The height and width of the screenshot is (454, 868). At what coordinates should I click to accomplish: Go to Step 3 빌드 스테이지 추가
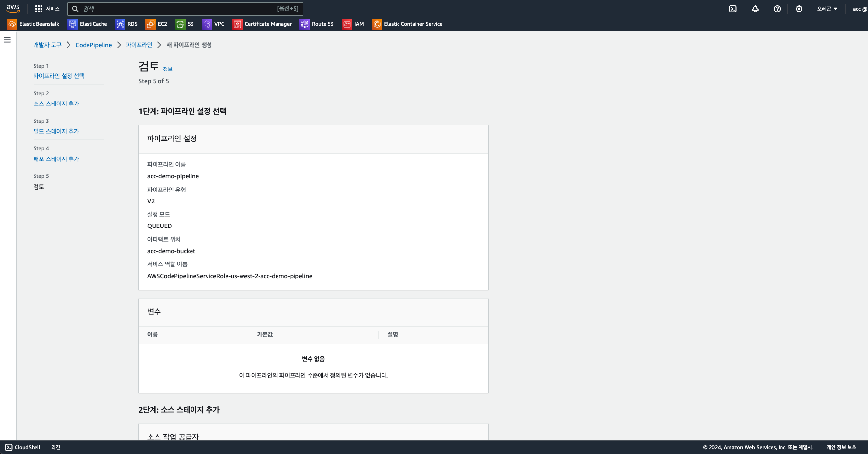point(56,131)
